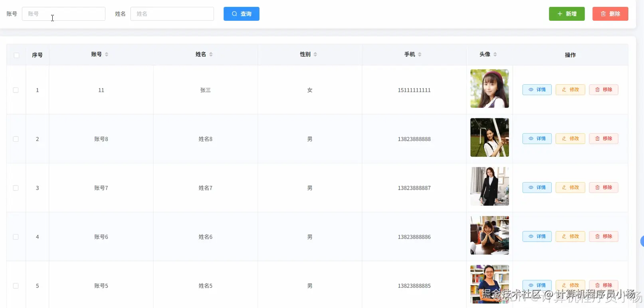Viewport: 644px width, 308px height.
Task: Click the phone number 13823888888
Action: pyautogui.click(x=414, y=139)
